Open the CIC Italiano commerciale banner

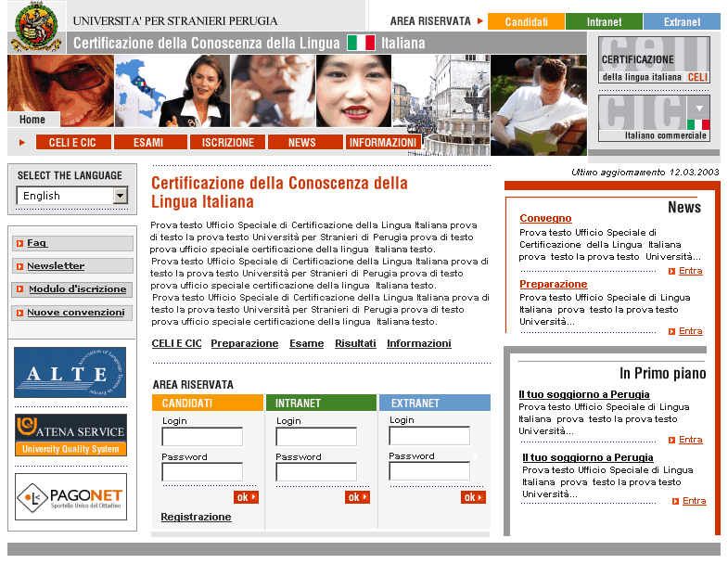click(654, 118)
